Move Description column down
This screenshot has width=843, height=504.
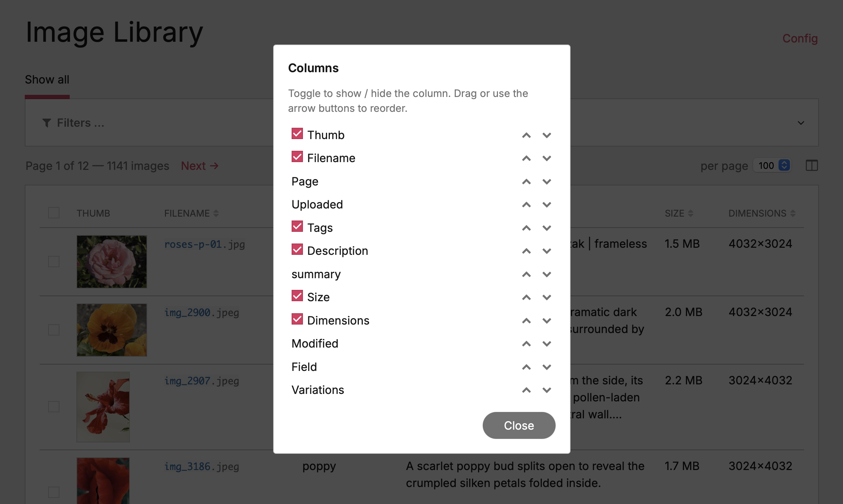(547, 251)
